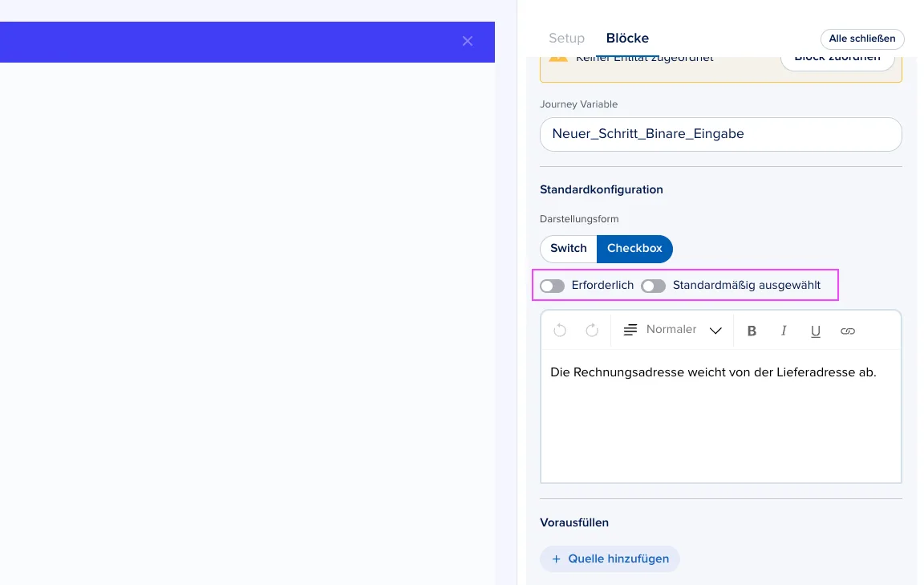Click the Journey Variable input field

(721, 134)
